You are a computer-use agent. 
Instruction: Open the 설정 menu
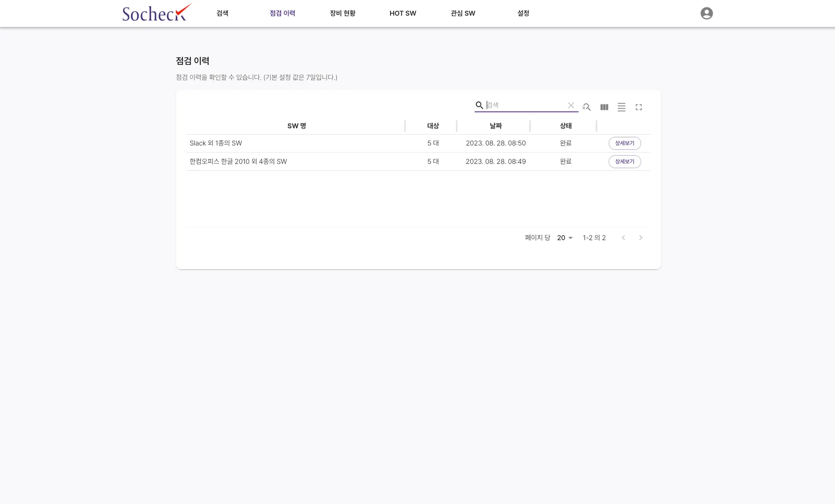(523, 13)
